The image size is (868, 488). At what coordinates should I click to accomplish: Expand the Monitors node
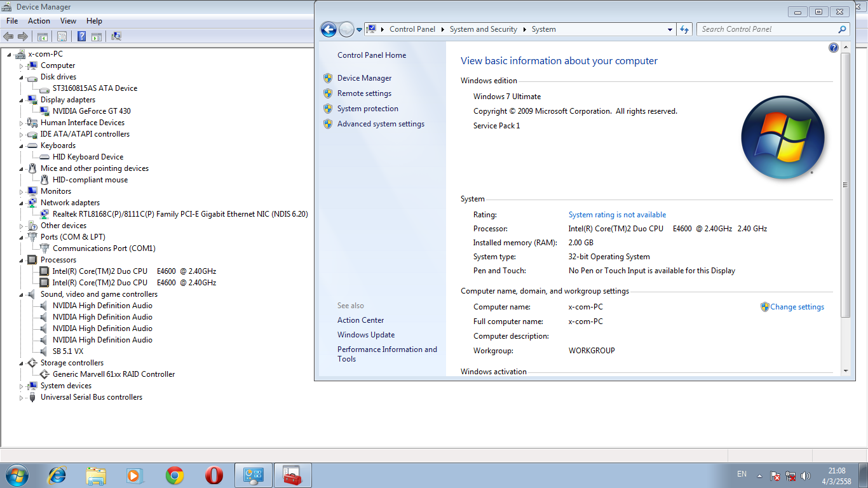[x=21, y=192]
